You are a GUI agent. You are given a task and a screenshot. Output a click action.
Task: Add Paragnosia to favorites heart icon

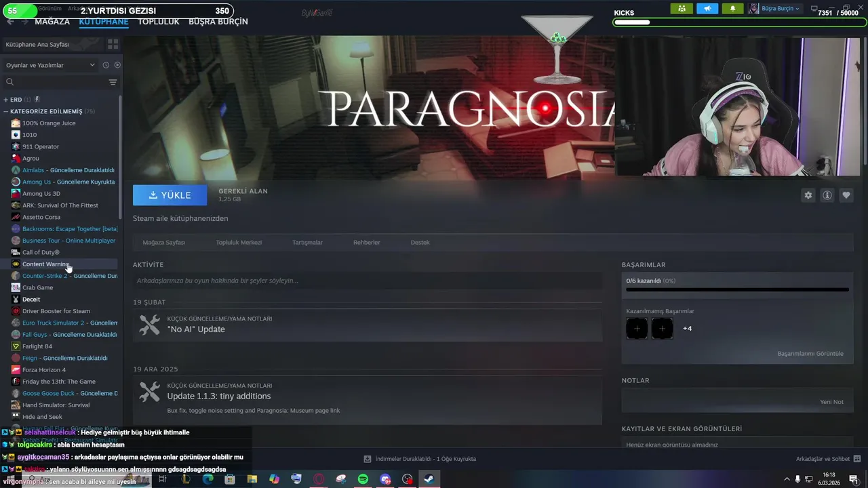click(846, 195)
